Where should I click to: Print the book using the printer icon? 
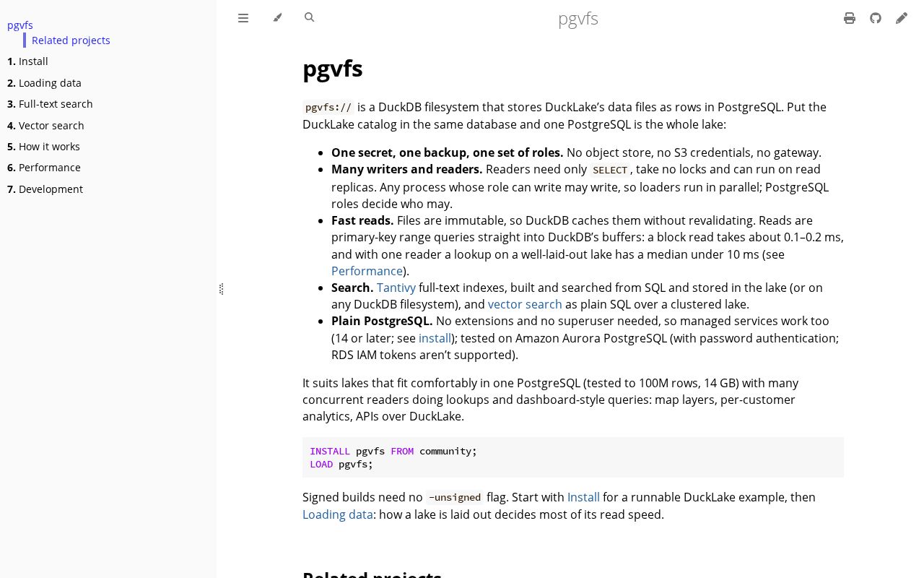tap(850, 18)
